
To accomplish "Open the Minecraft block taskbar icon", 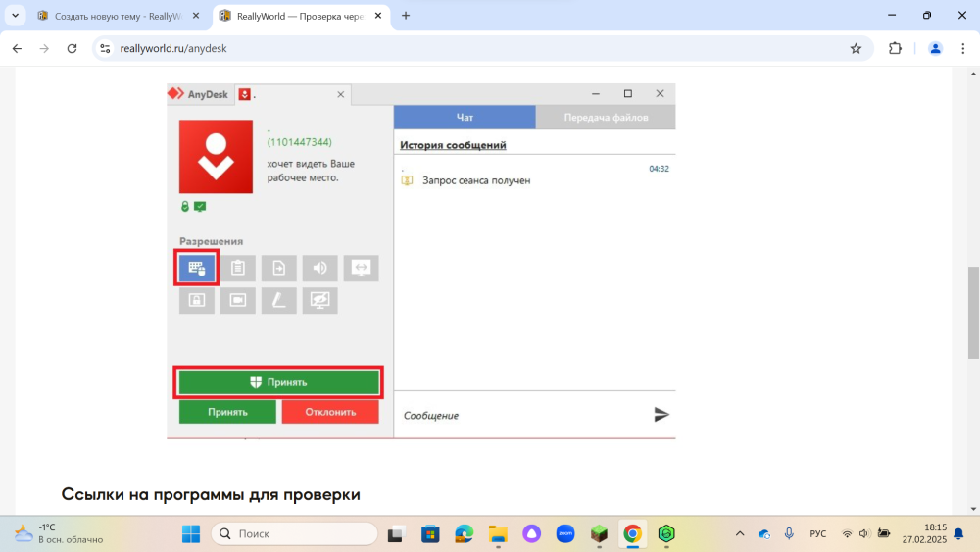I will [600, 534].
